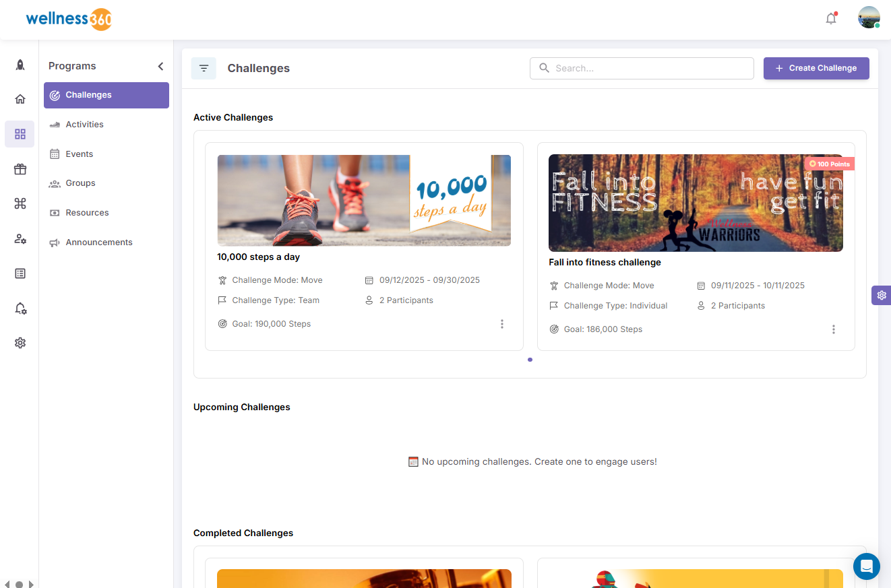Click the magnifier icon in search box
The height and width of the screenshot is (588, 891).
544,68
